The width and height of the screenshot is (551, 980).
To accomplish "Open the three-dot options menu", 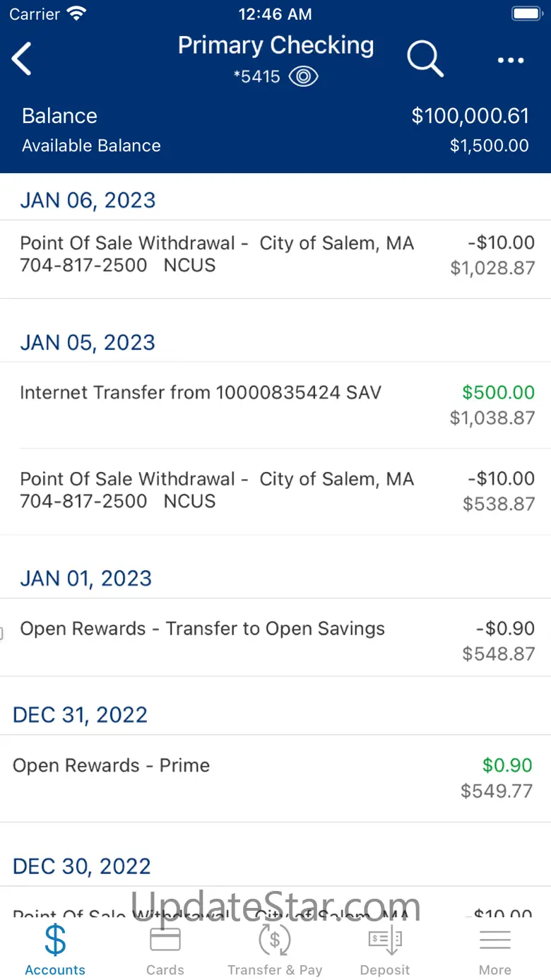I will (x=510, y=61).
